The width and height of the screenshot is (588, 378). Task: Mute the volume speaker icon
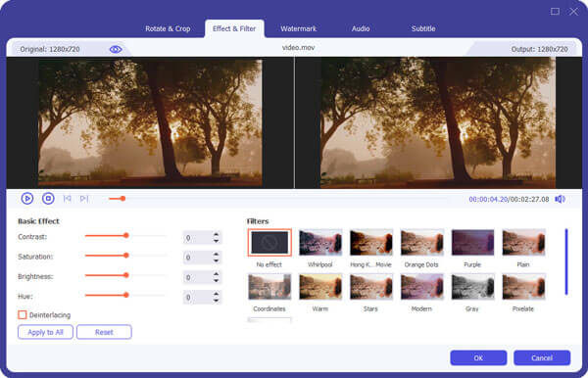click(x=560, y=200)
